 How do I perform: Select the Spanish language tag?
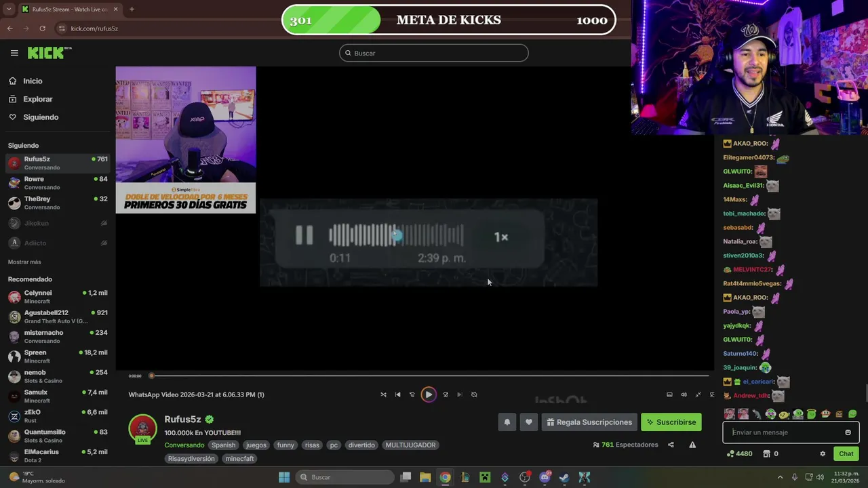223,445
